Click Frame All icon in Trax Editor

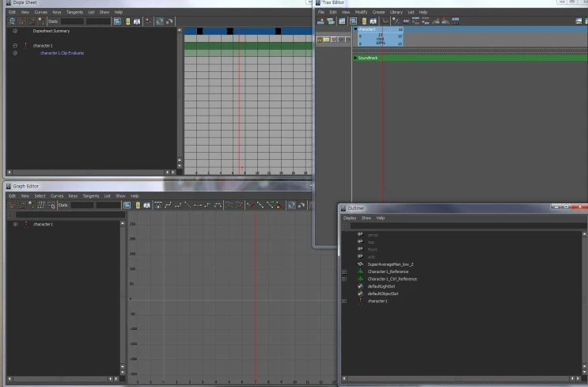(x=353, y=21)
